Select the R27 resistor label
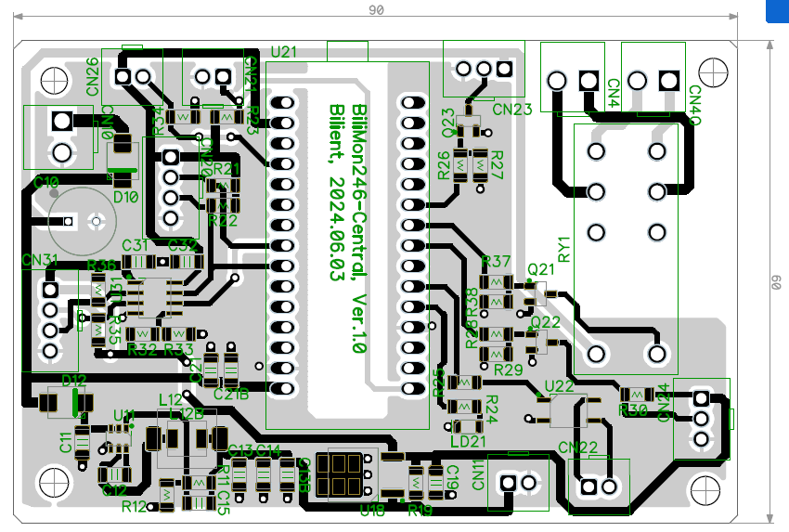This screenshot has width=789, height=532. (x=497, y=165)
